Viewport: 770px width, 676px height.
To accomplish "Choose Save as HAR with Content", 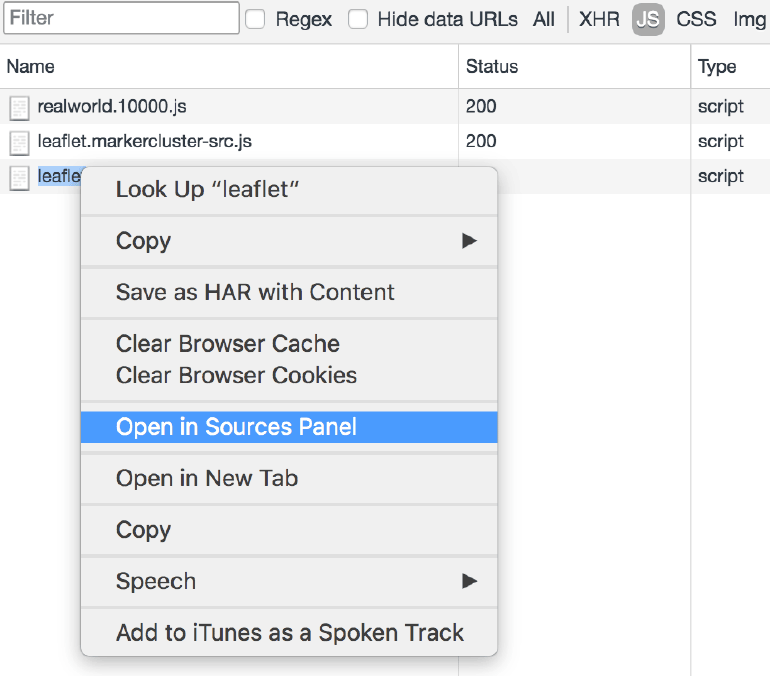I will (289, 292).
